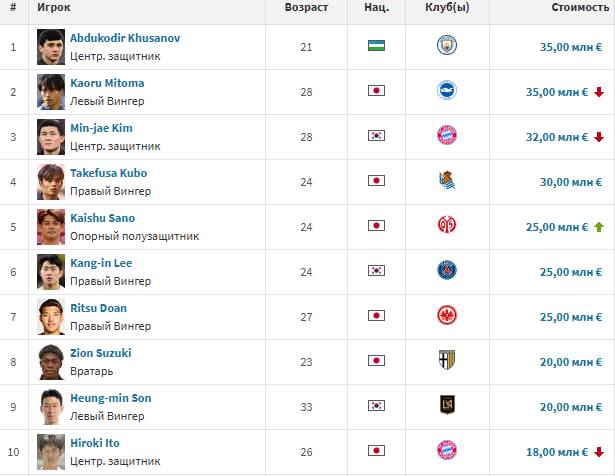
Task: Click the Real Sociedad club crest
Action: coord(446,181)
